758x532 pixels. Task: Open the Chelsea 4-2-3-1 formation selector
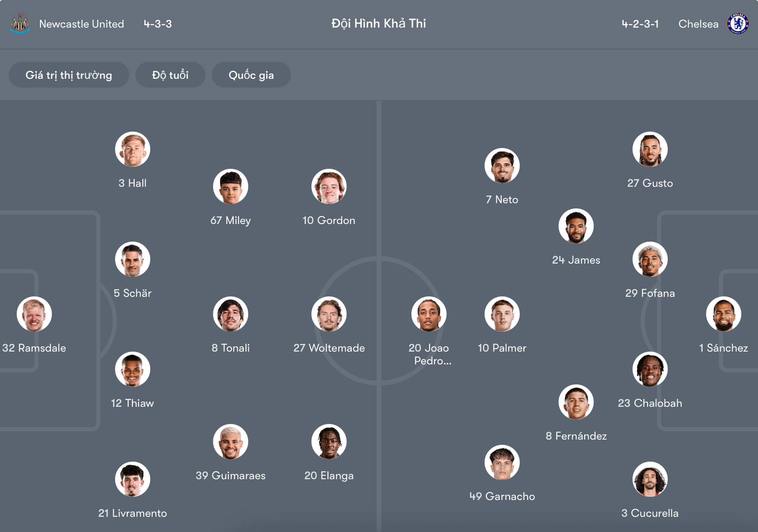click(640, 24)
